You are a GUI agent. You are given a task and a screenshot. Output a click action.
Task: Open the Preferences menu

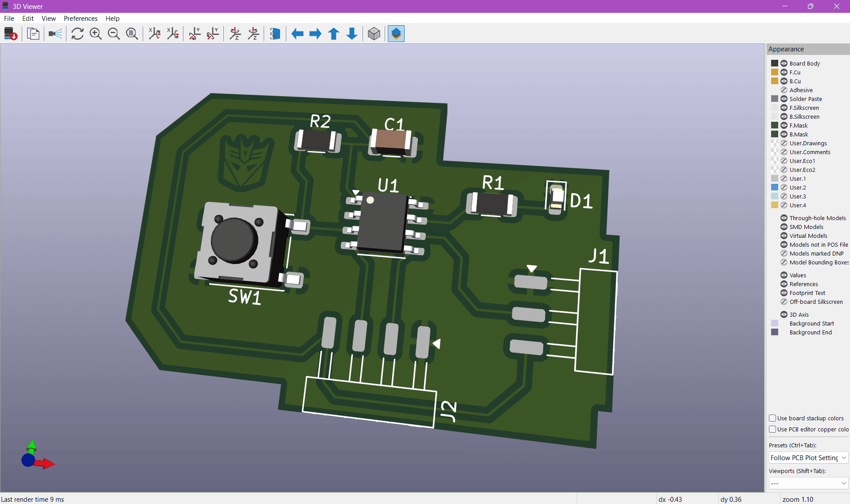pyautogui.click(x=80, y=18)
